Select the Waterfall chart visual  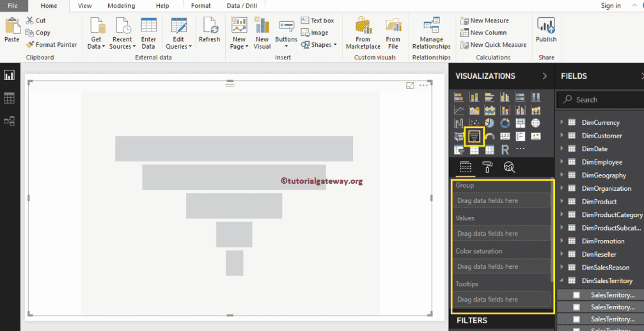point(459,123)
